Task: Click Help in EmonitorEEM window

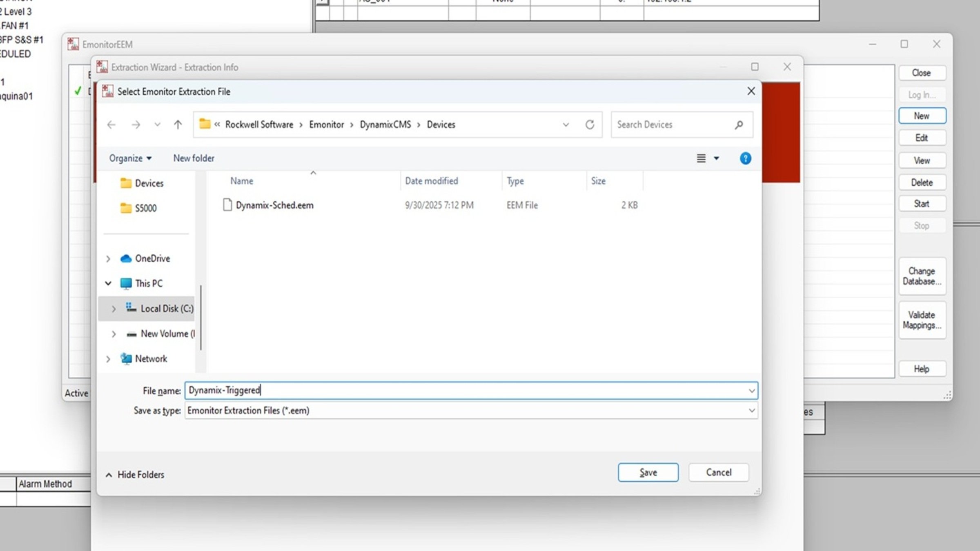Action: pos(922,369)
